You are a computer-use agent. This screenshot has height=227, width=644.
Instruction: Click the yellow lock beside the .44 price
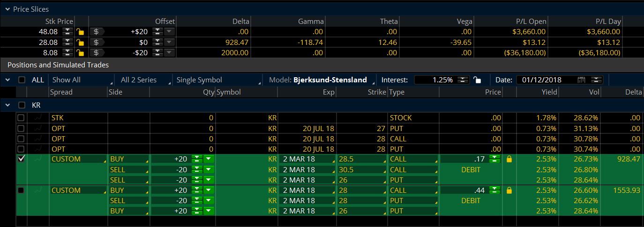pyautogui.click(x=509, y=190)
